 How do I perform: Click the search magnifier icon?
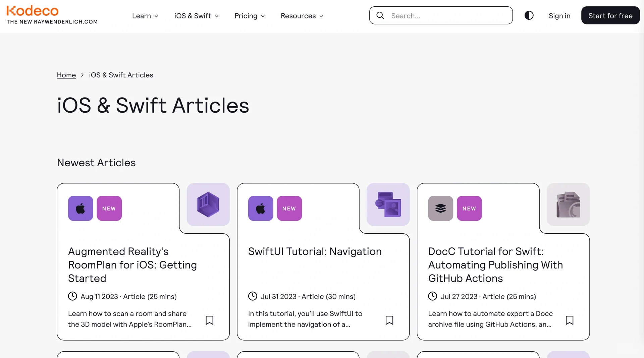[x=380, y=15]
